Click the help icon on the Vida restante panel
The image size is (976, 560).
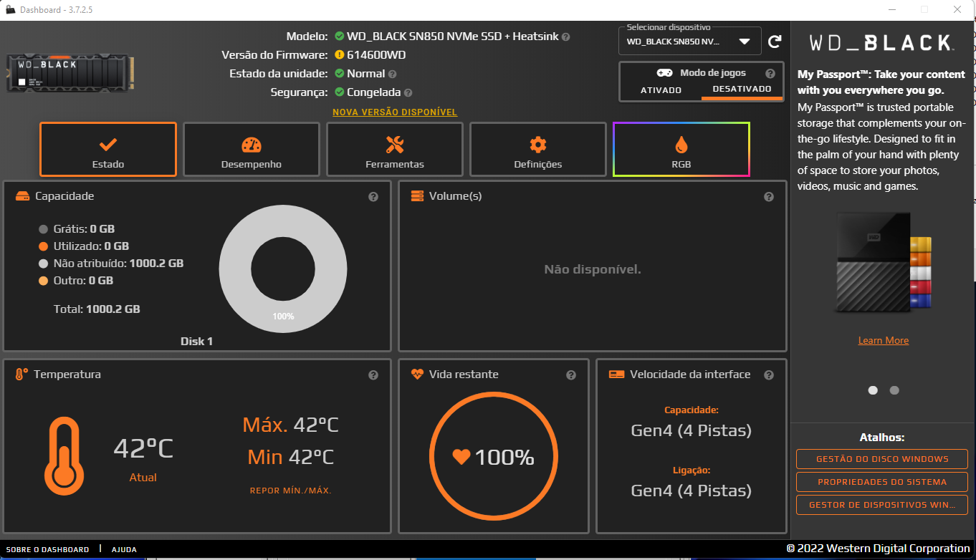(571, 375)
